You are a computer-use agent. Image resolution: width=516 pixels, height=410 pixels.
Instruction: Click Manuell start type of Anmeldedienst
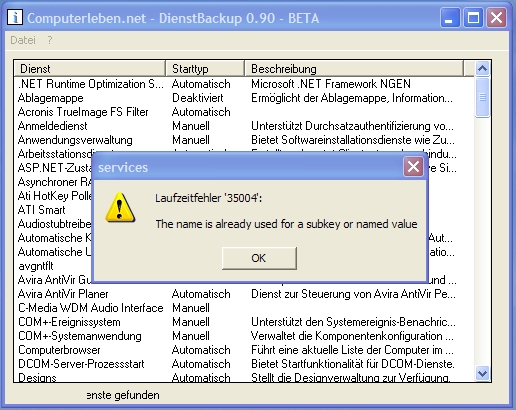[x=191, y=126]
